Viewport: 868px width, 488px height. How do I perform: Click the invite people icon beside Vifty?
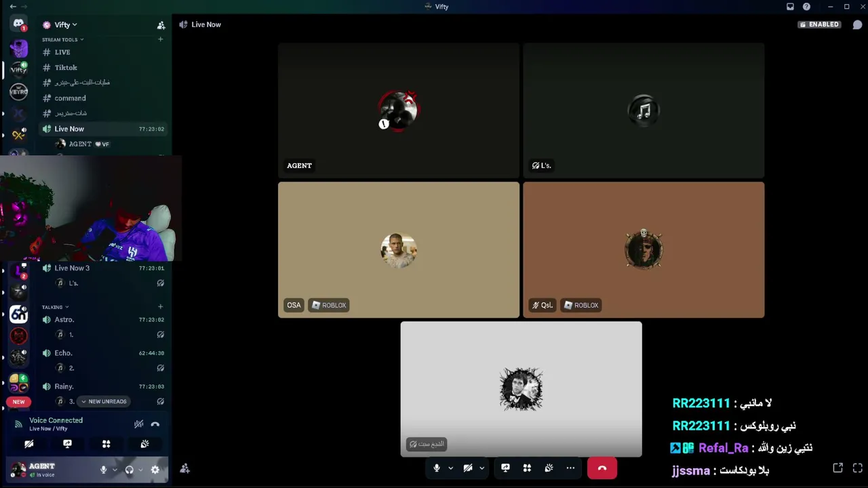click(x=161, y=25)
